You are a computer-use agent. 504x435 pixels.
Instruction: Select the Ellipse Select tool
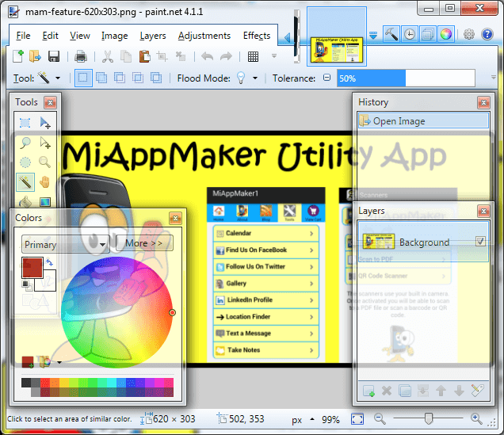click(25, 162)
